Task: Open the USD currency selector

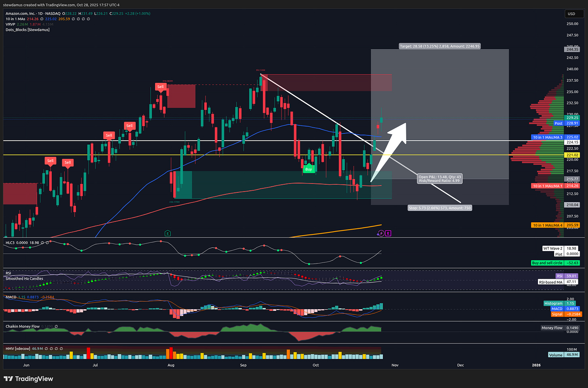Action: (x=574, y=14)
